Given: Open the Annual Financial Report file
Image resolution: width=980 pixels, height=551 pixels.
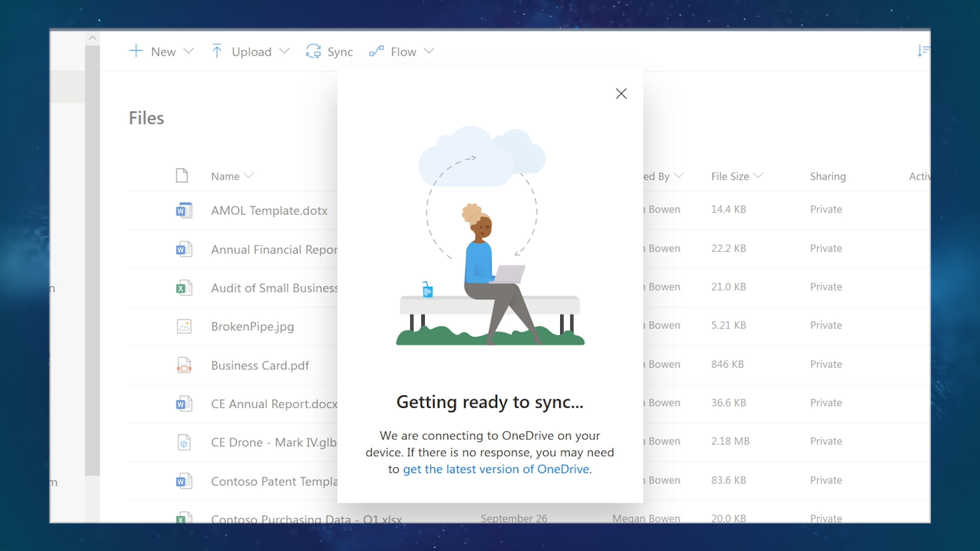Looking at the screenshot, I should [274, 249].
